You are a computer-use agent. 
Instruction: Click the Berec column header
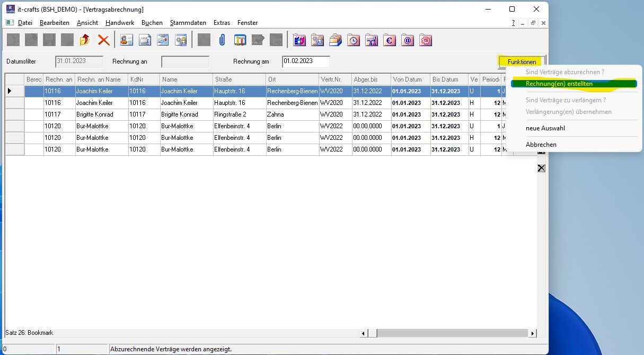coord(34,79)
